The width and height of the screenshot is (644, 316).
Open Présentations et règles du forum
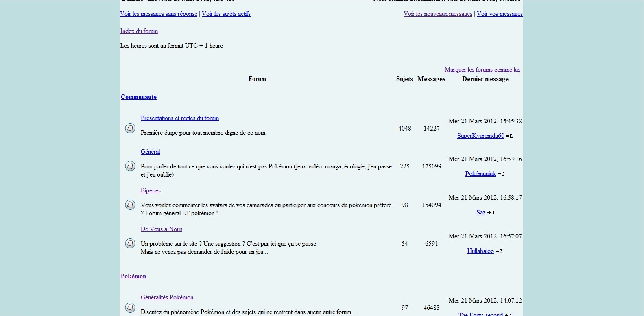(180, 118)
